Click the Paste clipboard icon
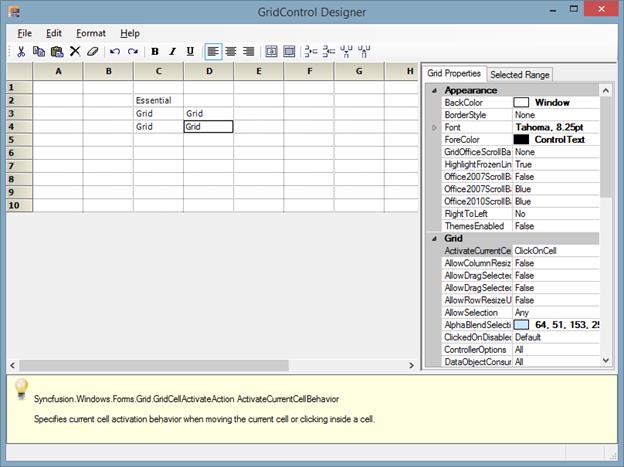This screenshot has width=624, height=467. (x=57, y=51)
